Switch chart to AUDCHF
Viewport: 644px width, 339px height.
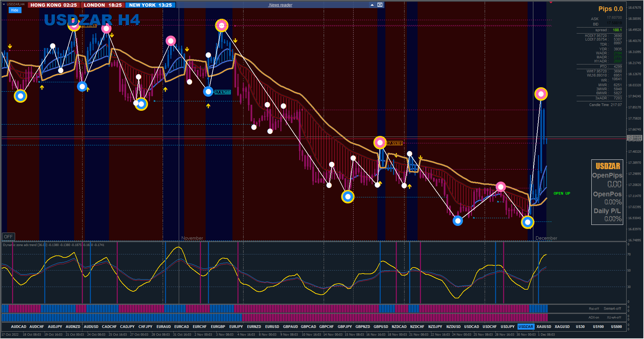pyautogui.click(x=37, y=327)
